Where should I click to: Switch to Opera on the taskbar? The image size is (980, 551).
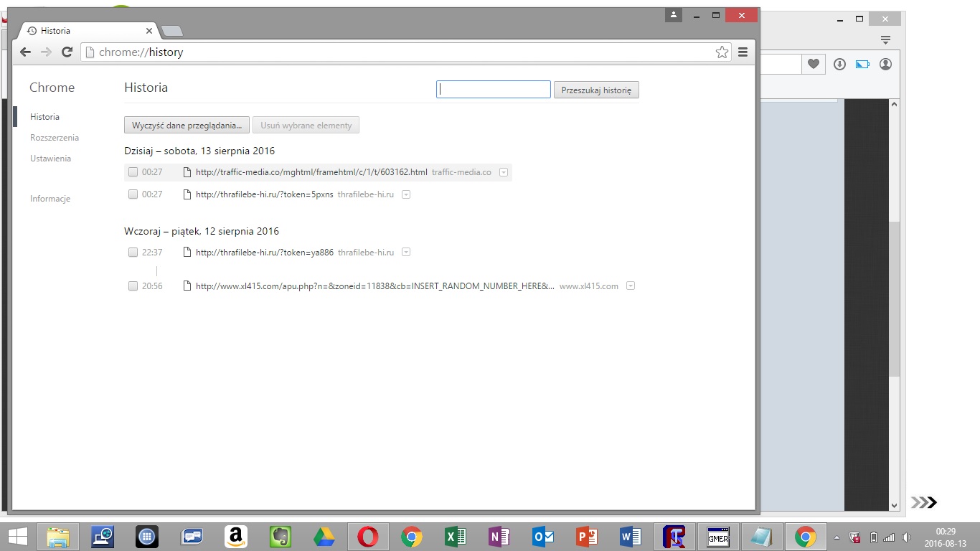pos(368,537)
